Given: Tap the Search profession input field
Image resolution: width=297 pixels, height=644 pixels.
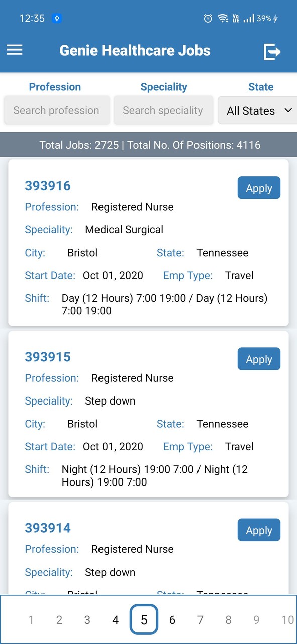Looking at the screenshot, I should tap(57, 110).
